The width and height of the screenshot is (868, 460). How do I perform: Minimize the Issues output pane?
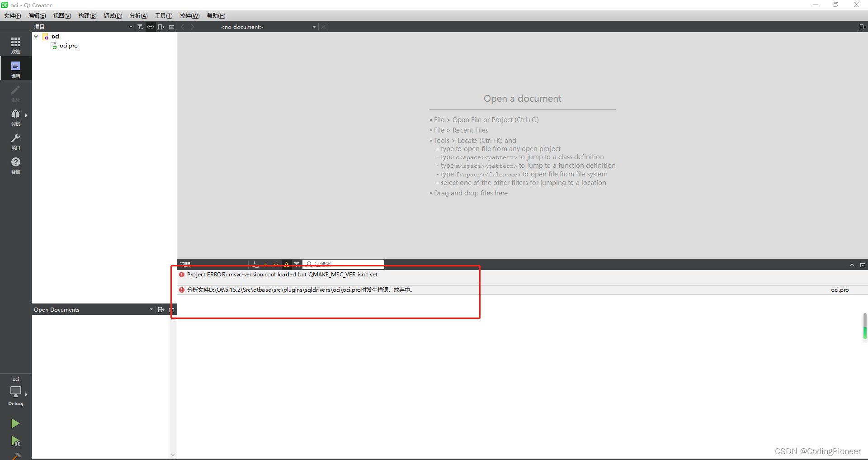click(x=863, y=265)
